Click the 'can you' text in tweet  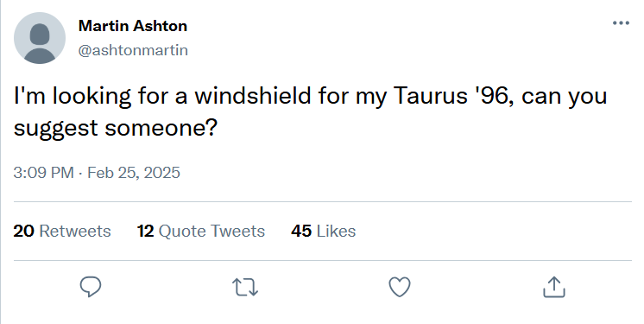565,97
